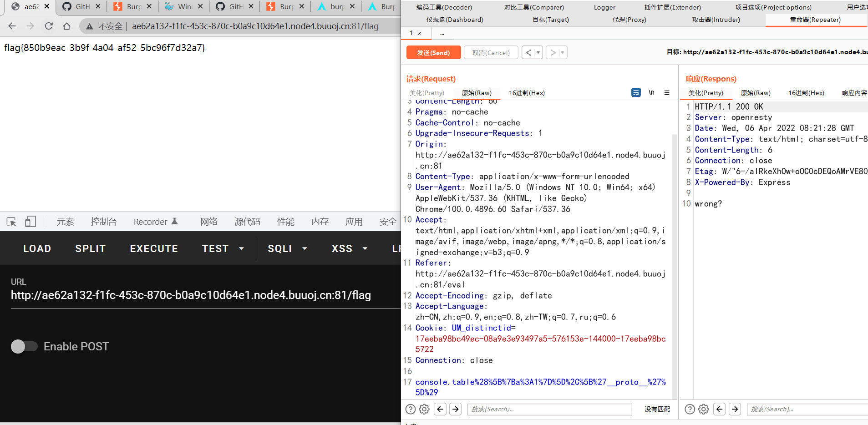Click response search previous match arrow

[720, 409]
